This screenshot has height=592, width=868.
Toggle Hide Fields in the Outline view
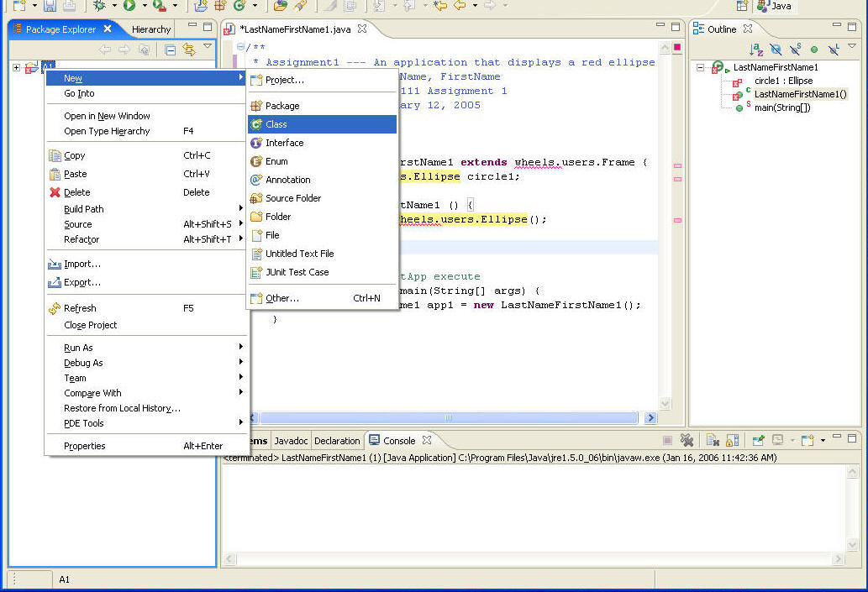776,50
